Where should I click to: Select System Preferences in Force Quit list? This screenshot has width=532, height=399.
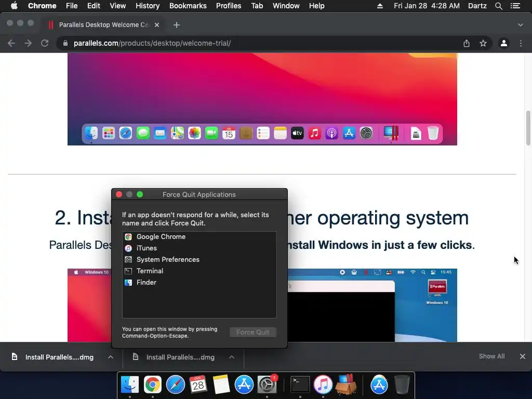click(x=199, y=260)
